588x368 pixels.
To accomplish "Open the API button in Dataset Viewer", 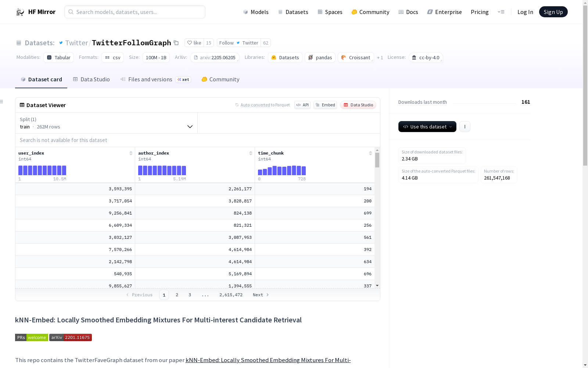I will tap(302, 105).
